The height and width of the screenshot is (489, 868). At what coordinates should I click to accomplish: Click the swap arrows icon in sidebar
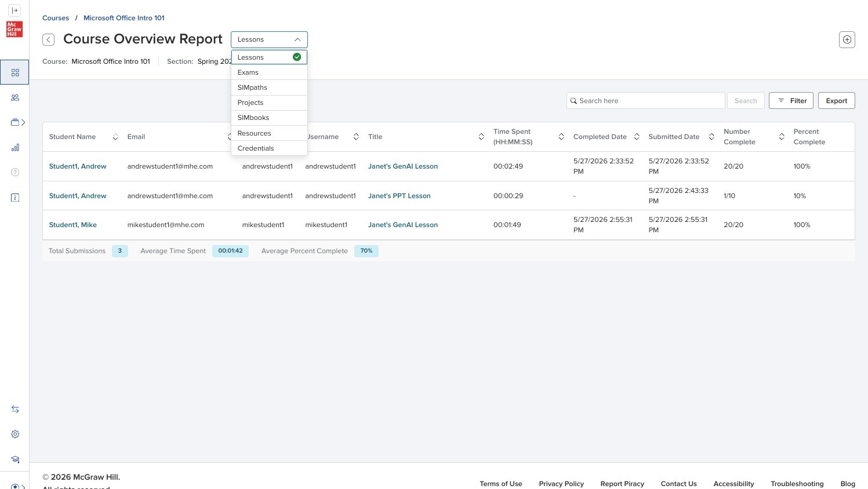15,409
